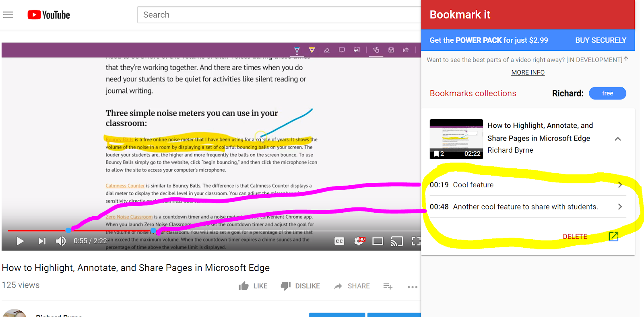Cast video with the Play on TV icon
This screenshot has height=317, width=644.
click(x=397, y=241)
